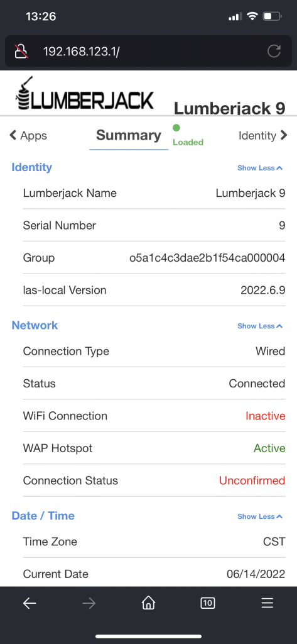Open the browser hamburger menu
Screen dimensions: 297x644
267,603
